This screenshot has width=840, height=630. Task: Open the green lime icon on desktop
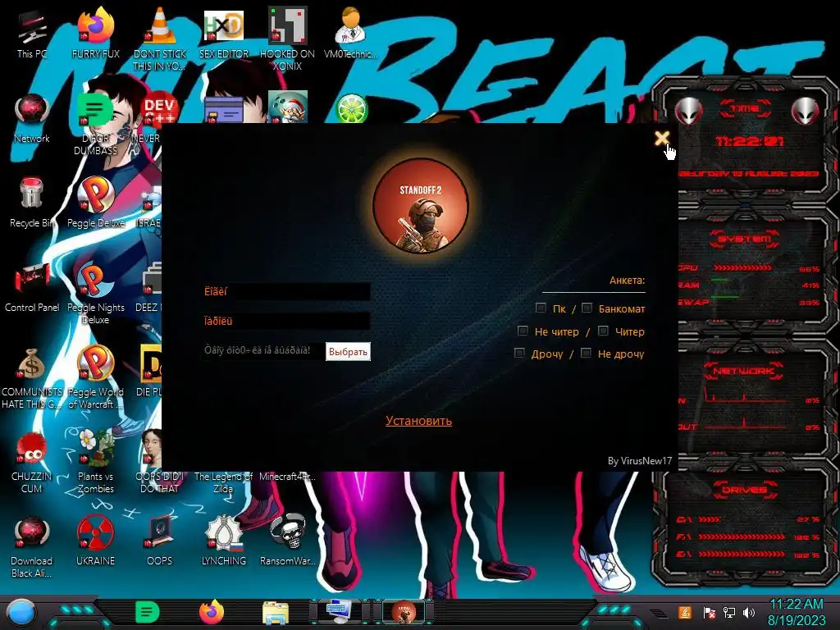[x=351, y=108]
